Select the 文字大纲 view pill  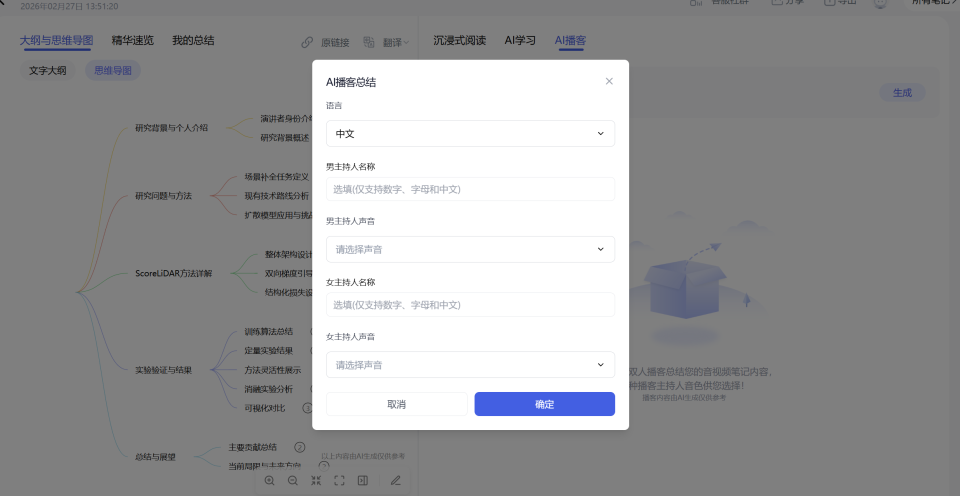(48, 70)
